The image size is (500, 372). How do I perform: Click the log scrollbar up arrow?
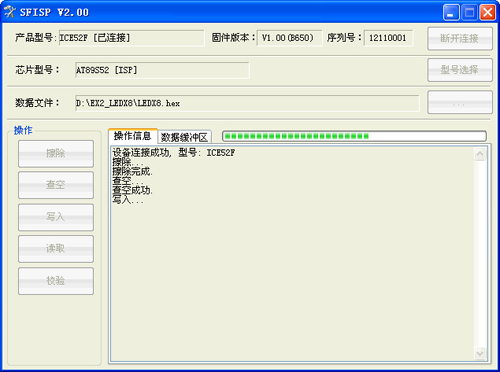click(x=480, y=154)
